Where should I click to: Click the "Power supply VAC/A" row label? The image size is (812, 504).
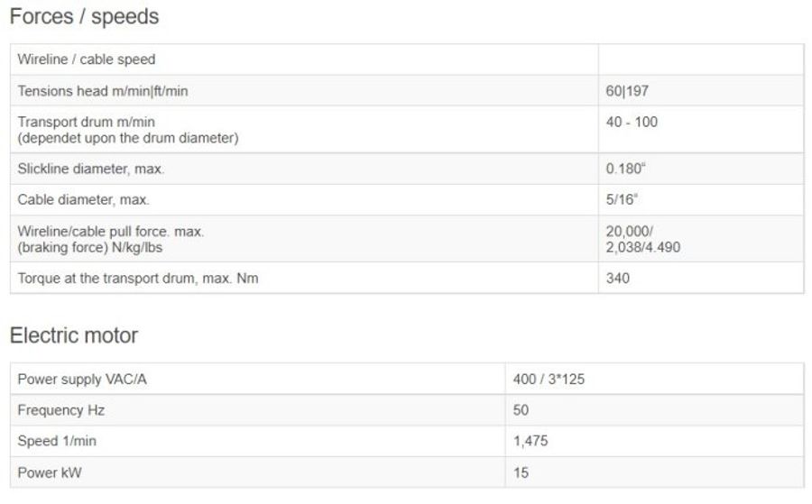pos(82,380)
